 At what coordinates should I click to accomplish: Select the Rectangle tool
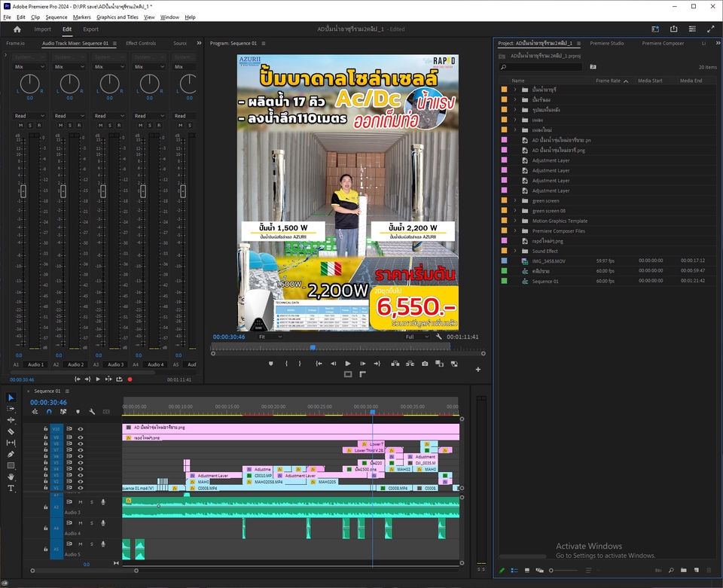coord(11,465)
